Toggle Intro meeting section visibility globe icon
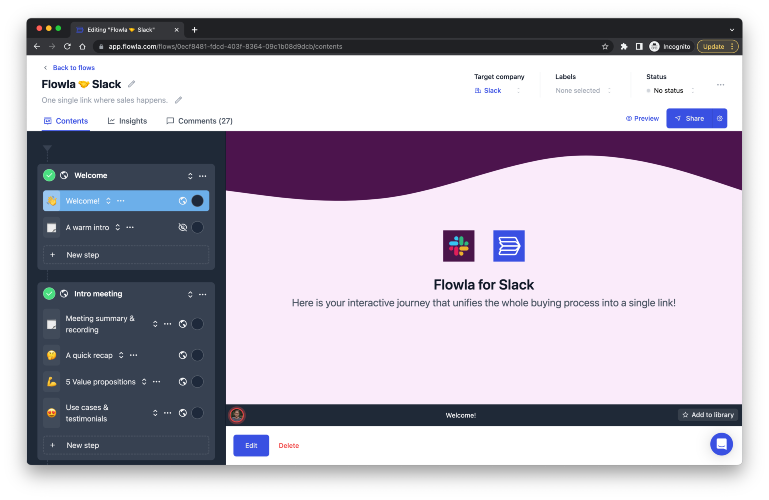The width and height of the screenshot is (769, 500). point(64,294)
